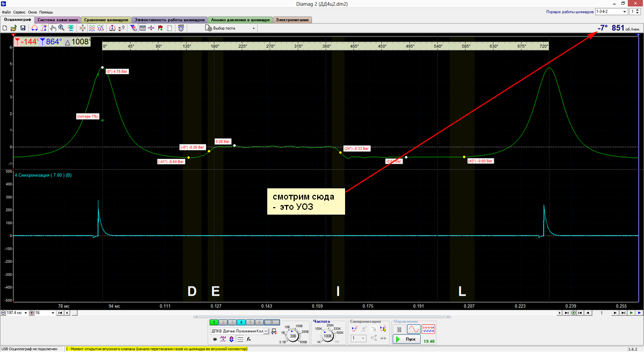Click the red arc horizontal-stretch icon
Screen dimensions: 644x352
click(34, 28)
